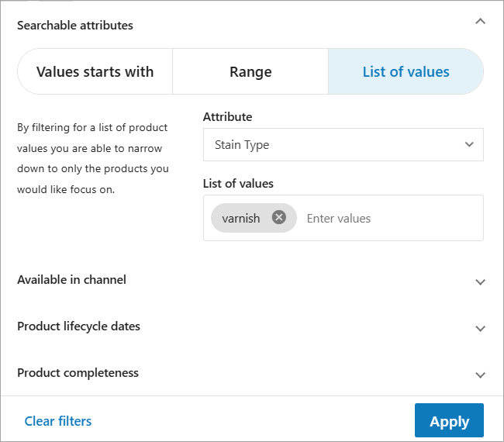Click the List of values field label
Image resolution: width=504 pixels, height=442 pixels.
point(238,184)
